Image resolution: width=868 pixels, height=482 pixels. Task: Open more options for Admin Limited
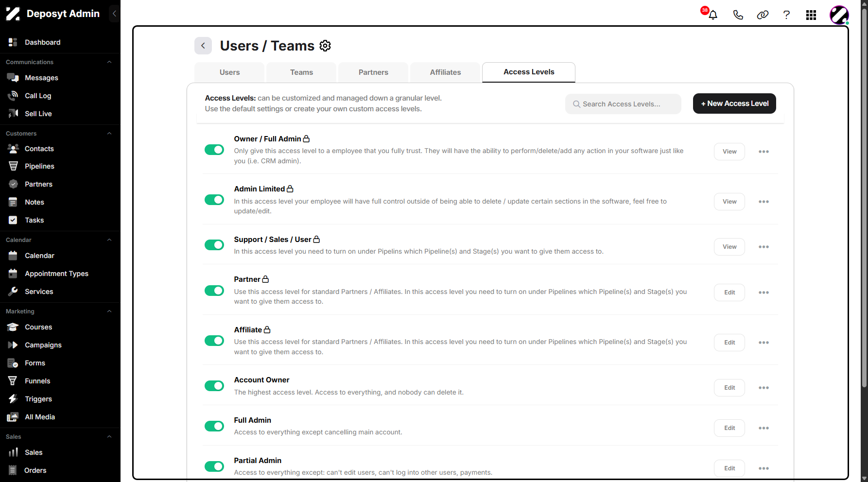(764, 202)
